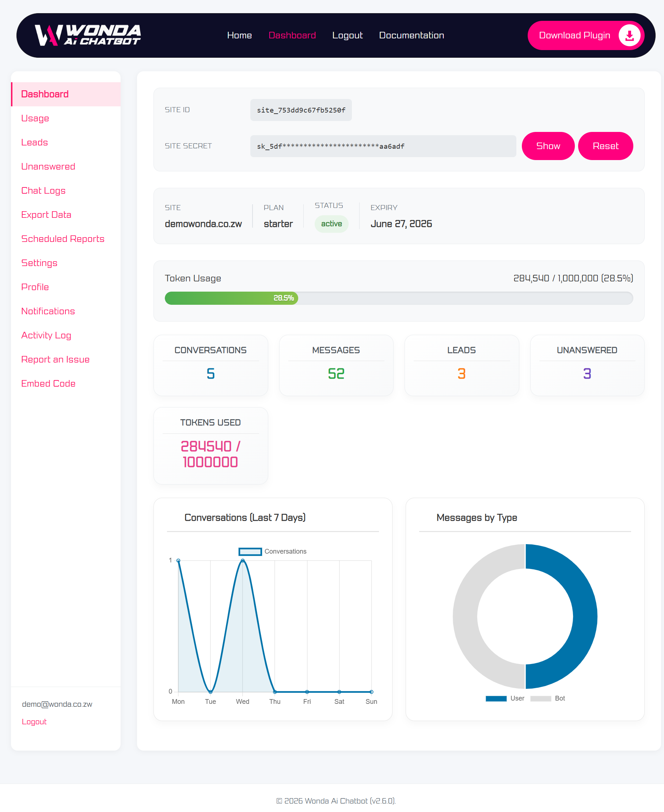Toggle the Bot legend swatch in donut chart
The height and width of the screenshot is (812, 664).
540,698
